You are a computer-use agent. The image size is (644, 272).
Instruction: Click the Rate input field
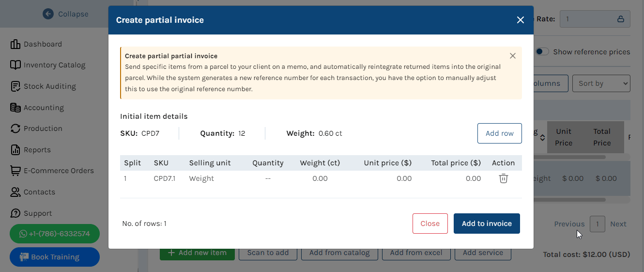588,19
